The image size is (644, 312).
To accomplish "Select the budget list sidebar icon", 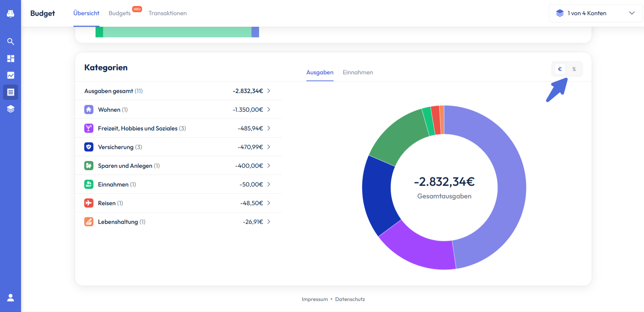I will pyautogui.click(x=11, y=92).
